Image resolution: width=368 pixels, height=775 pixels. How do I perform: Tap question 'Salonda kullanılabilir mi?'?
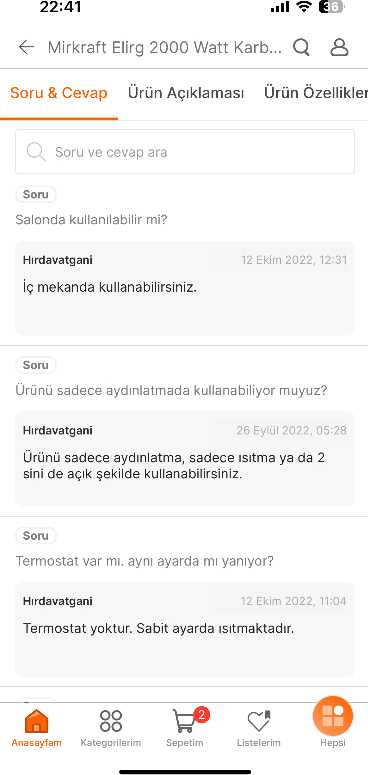click(91, 219)
